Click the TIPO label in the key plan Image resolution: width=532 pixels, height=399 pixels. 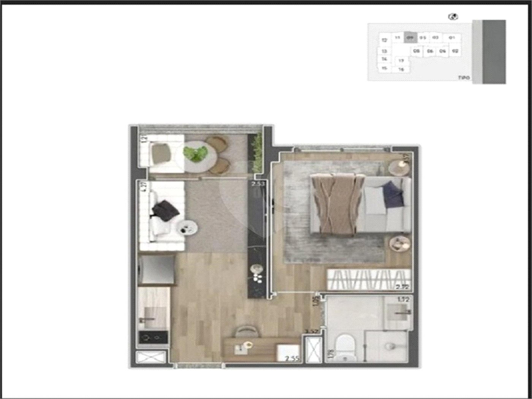pos(464,78)
